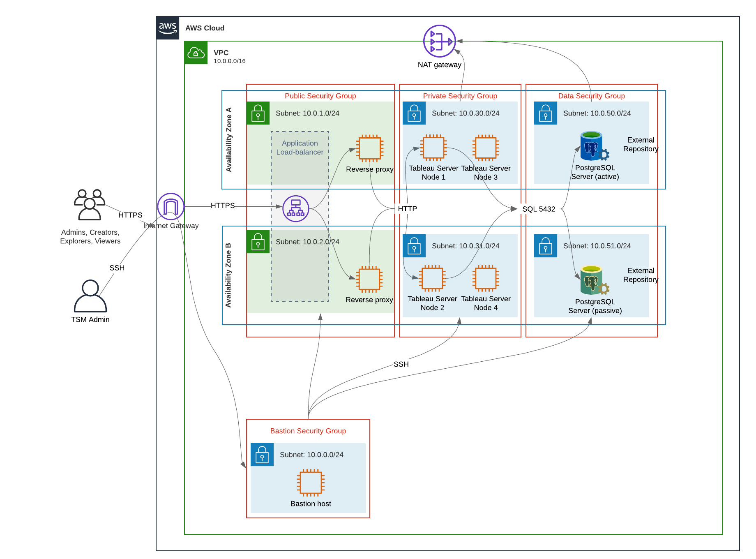This screenshot has height=559, width=756.
Task: Click the 'Tableau Server Node 2' label
Action: (432, 303)
